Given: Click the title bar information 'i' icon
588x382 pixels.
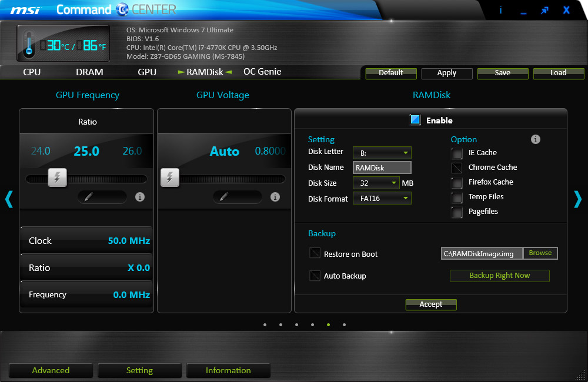Looking at the screenshot, I should point(501,10).
